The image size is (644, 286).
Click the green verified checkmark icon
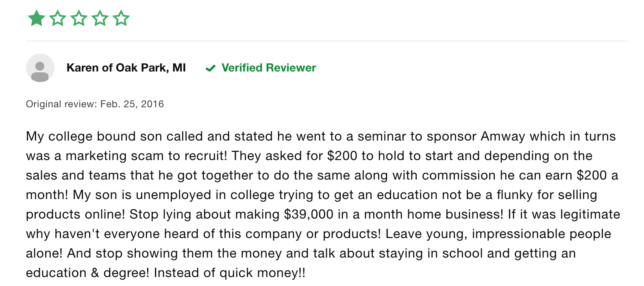click(x=211, y=68)
